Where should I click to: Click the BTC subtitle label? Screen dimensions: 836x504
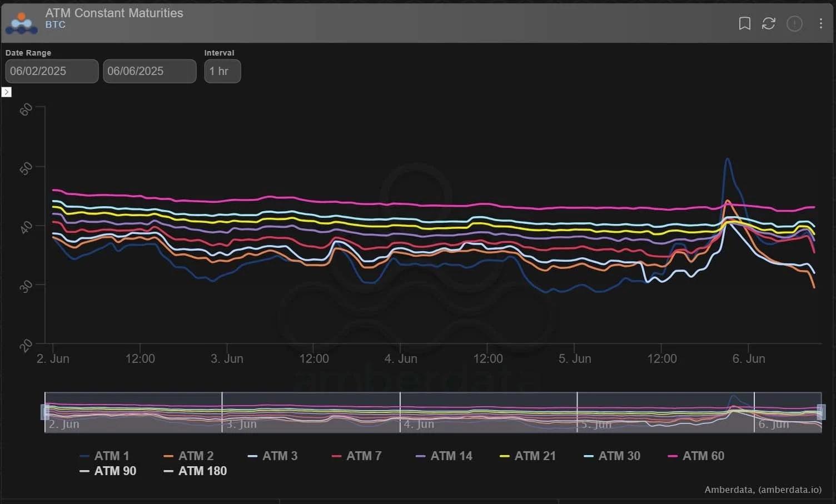[x=56, y=25]
